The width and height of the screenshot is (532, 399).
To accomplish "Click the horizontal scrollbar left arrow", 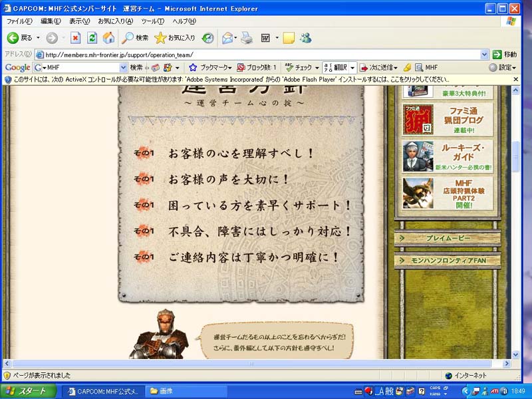I will pos(7,364).
